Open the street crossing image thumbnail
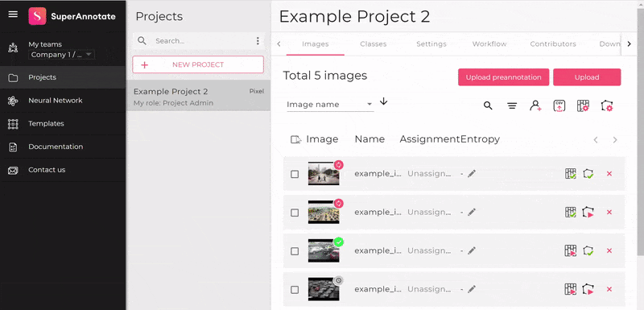This screenshot has height=310, width=644. (x=324, y=174)
